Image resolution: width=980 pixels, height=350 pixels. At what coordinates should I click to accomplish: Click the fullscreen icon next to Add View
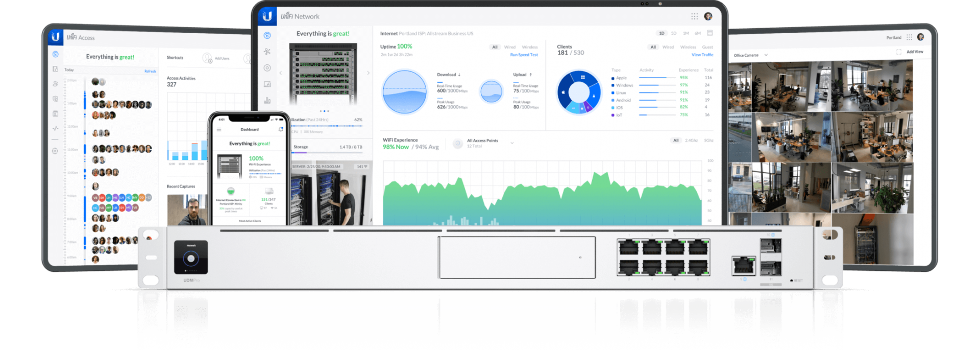(x=899, y=52)
